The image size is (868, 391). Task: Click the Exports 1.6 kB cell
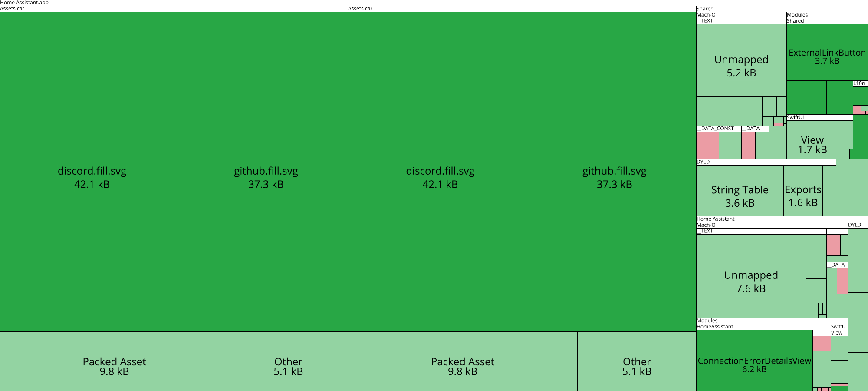(803, 191)
